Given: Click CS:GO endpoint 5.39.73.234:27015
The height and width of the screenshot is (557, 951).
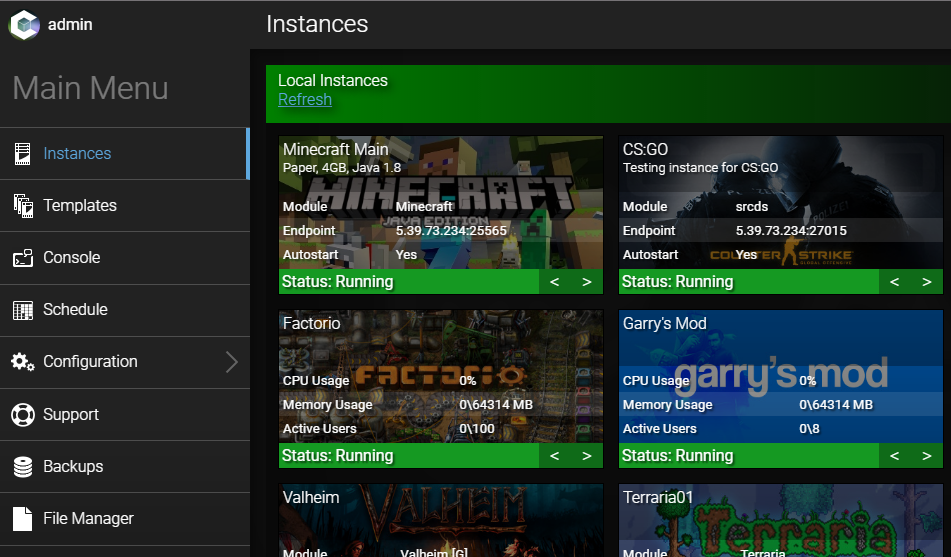Looking at the screenshot, I should [791, 231].
